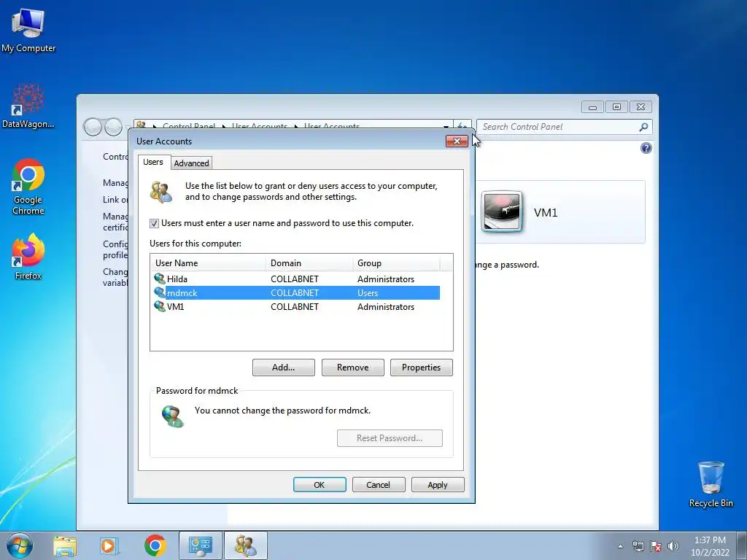Launch DataWagon desktop shortcut
The height and width of the screenshot is (560, 747).
[28, 106]
